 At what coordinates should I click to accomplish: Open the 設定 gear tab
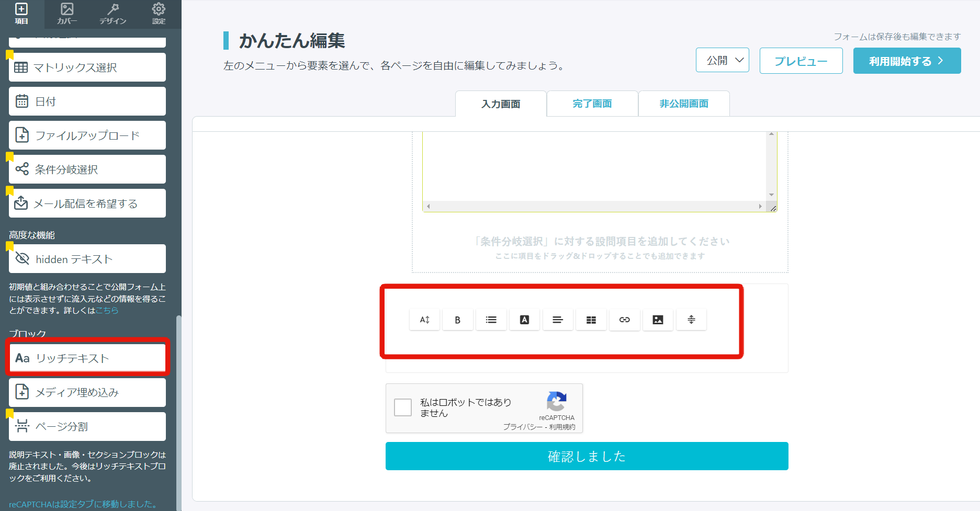pyautogui.click(x=159, y=14)
